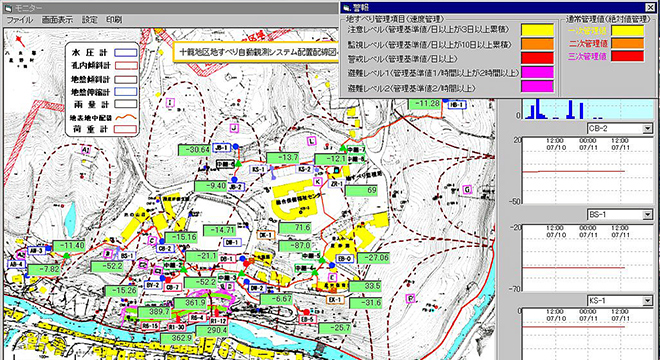Select the AB-3 sensor label

click(x=36, y=251)
